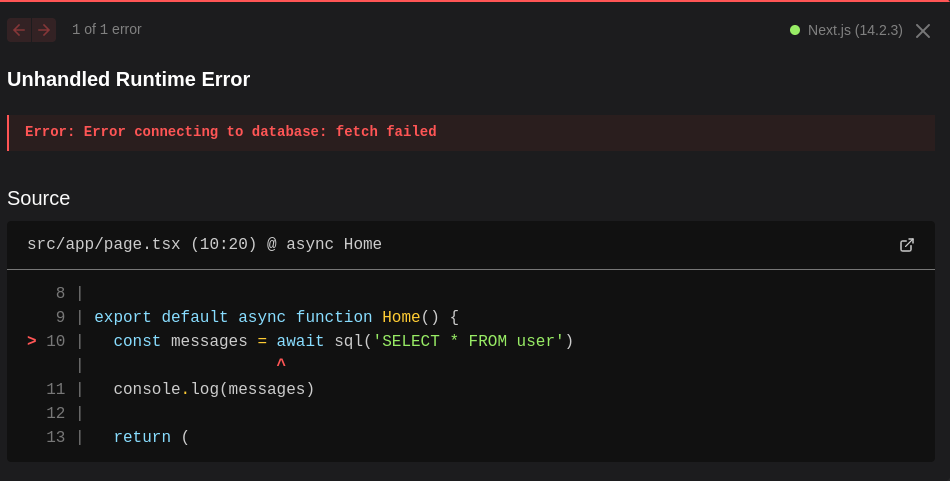The image size is (950, 481).
Task: Open the src/app/page.tsx file link
Action: pyautogui.click(x=104, y=245)
